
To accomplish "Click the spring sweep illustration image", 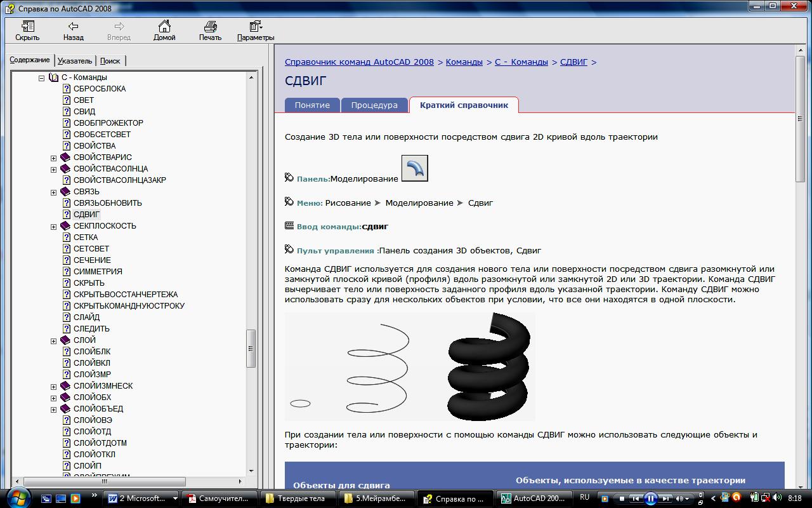I will coord(410,366).
